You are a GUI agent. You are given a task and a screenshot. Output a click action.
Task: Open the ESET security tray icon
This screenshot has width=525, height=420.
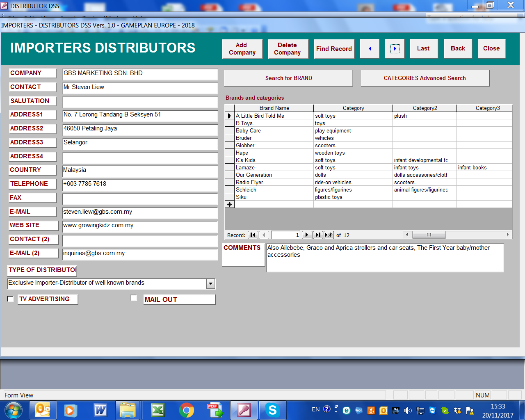(347, 410)
